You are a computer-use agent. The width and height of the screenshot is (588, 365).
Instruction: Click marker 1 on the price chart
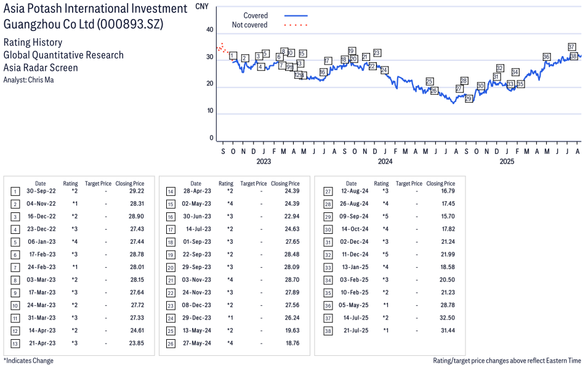point(233,56)
